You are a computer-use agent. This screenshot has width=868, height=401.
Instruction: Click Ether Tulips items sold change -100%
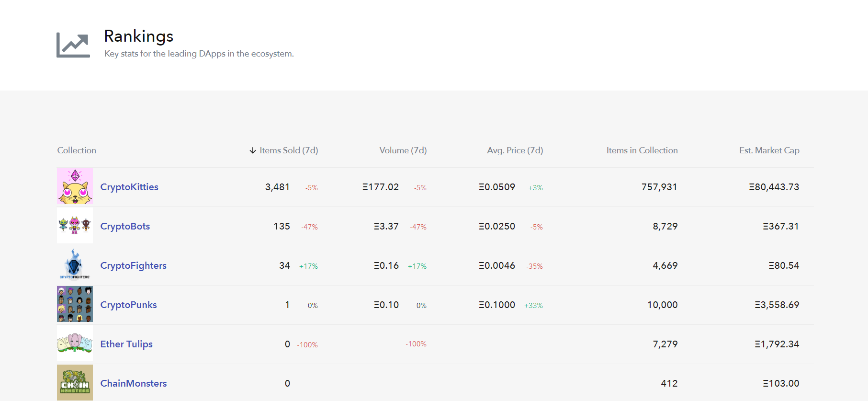tap(307, 345)
